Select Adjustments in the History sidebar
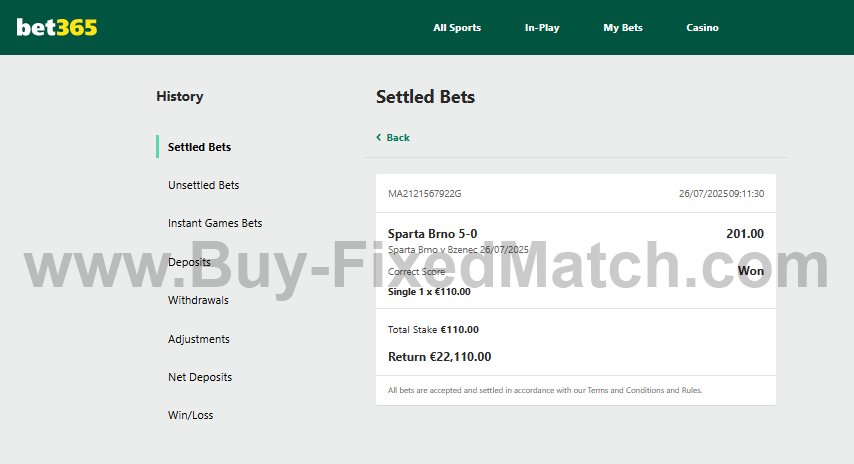Viewport: 854px width, 464px height. pyautogui.click(x=198, y=339)
